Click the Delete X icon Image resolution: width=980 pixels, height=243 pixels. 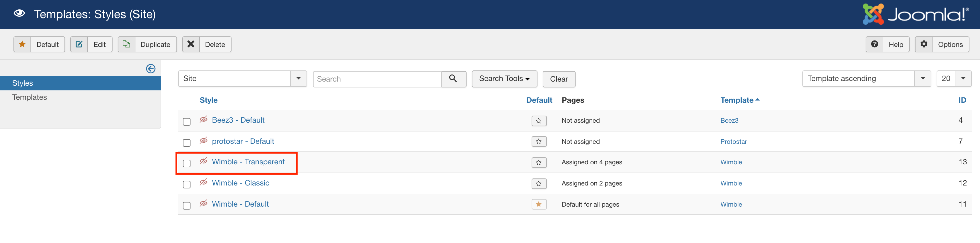[191, 44]
